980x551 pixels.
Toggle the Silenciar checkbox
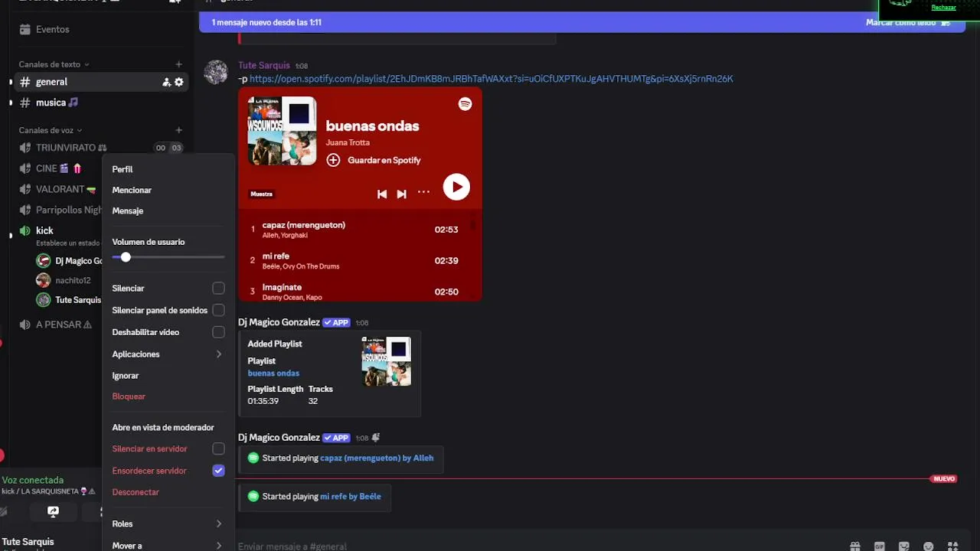click(x=218, y=289)
